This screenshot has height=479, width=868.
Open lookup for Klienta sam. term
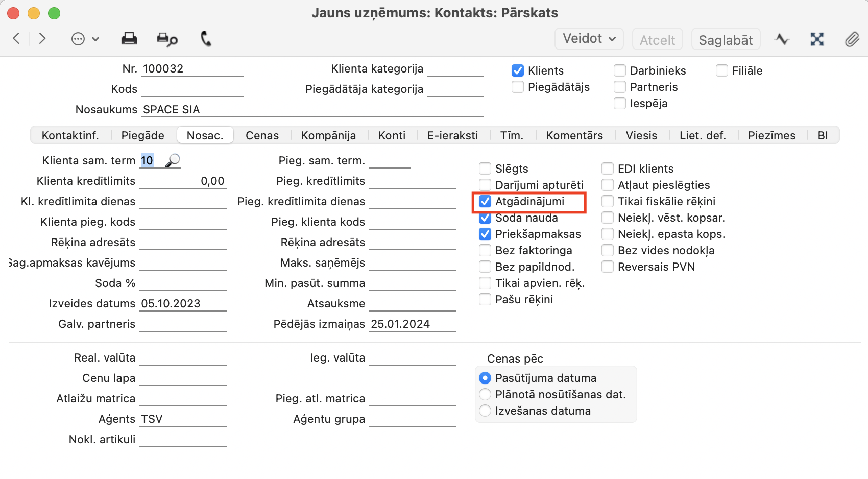[x=173, y=161]
